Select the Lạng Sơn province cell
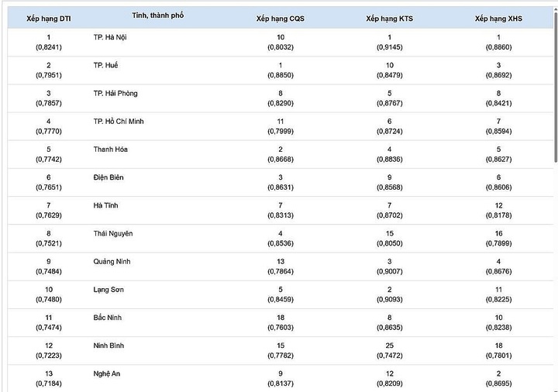Image resolution: width=558 pixels, height=392 pixels. pos(108,290)
